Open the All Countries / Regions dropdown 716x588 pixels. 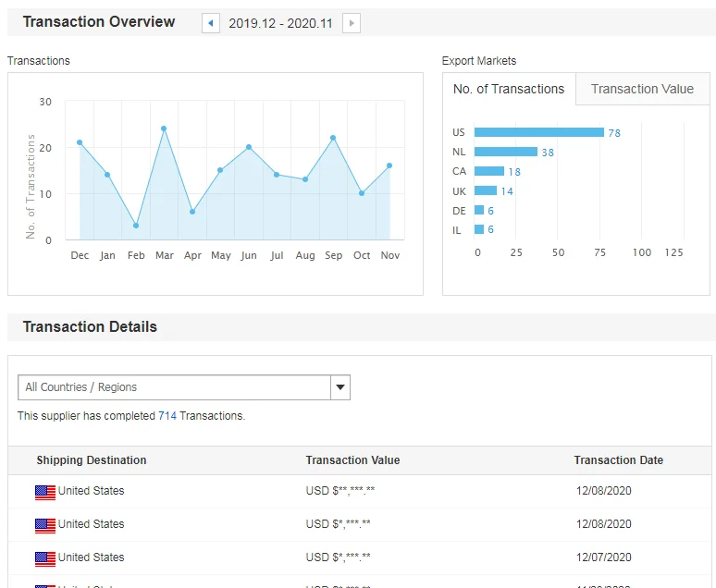175,387
